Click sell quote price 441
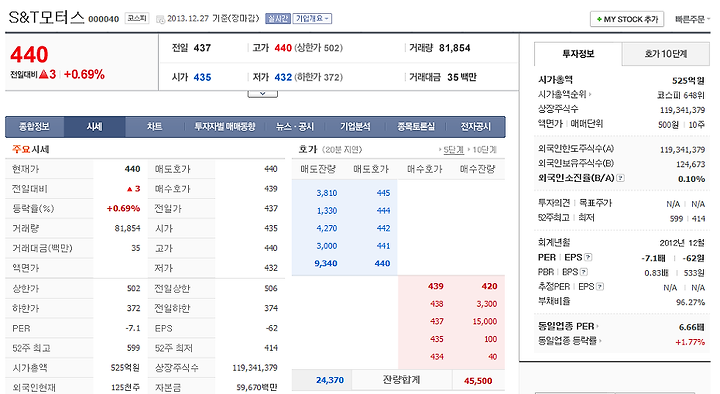The width and height of the screenshot is (720, 394). pyautogui.click(x=383, y=246)
